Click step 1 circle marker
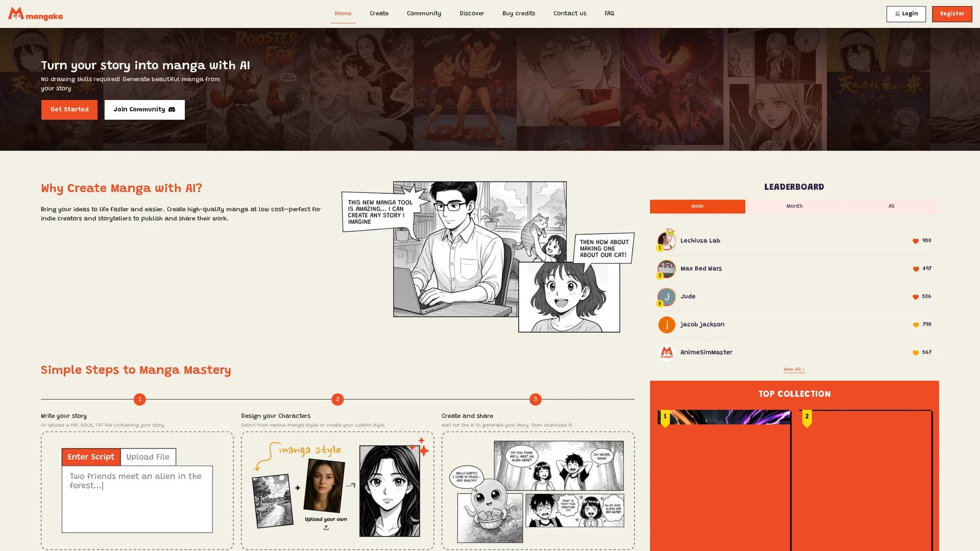 139,399
